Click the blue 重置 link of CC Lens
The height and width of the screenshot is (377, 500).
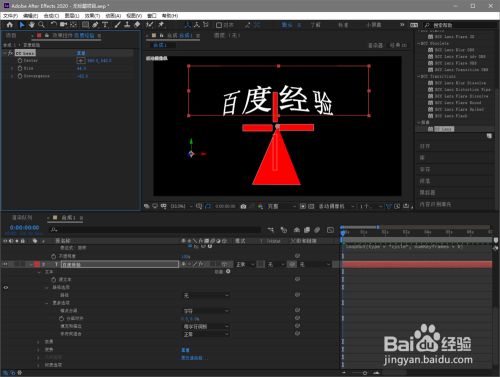click(x=81, y=53)
